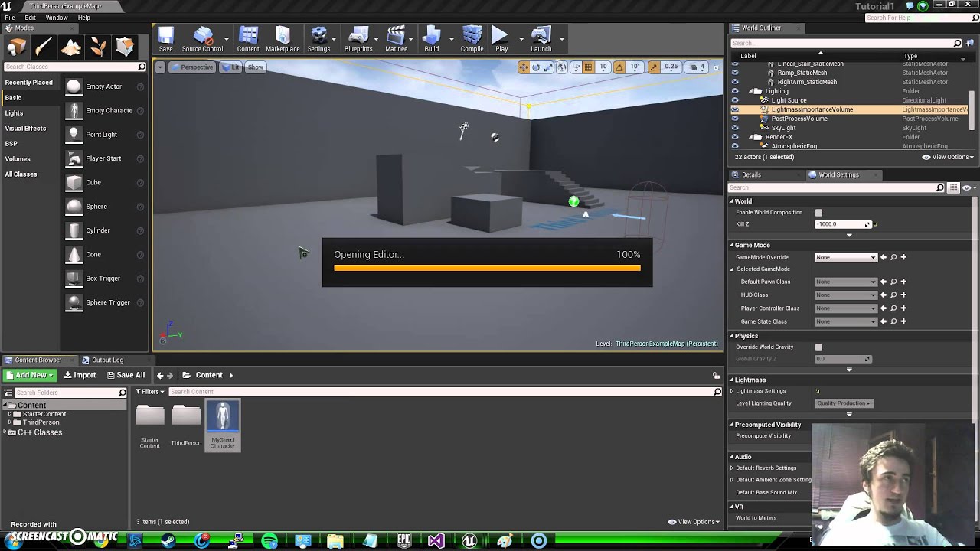Open GameMode Override dropdown
Screen dimensions: 980x551
[x=846, y=257]
